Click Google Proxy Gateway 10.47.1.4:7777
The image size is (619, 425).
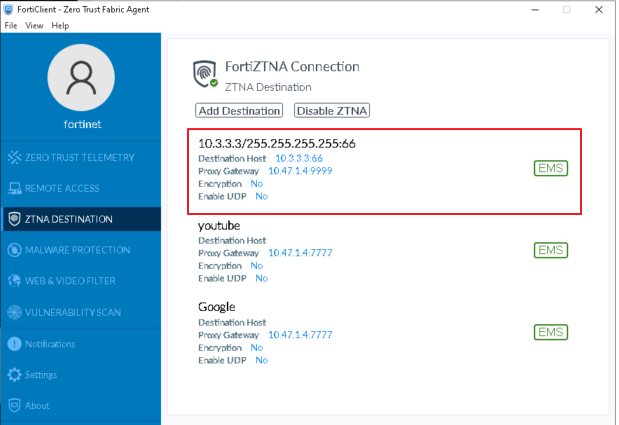[x=300, y=335]
